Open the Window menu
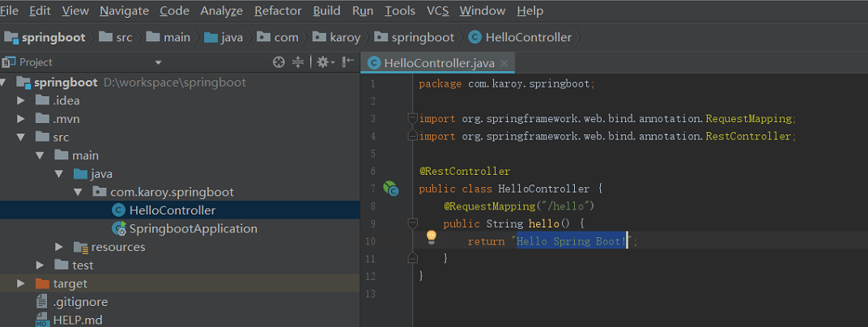This screenshot has width=868, height=327. [482, 11]
